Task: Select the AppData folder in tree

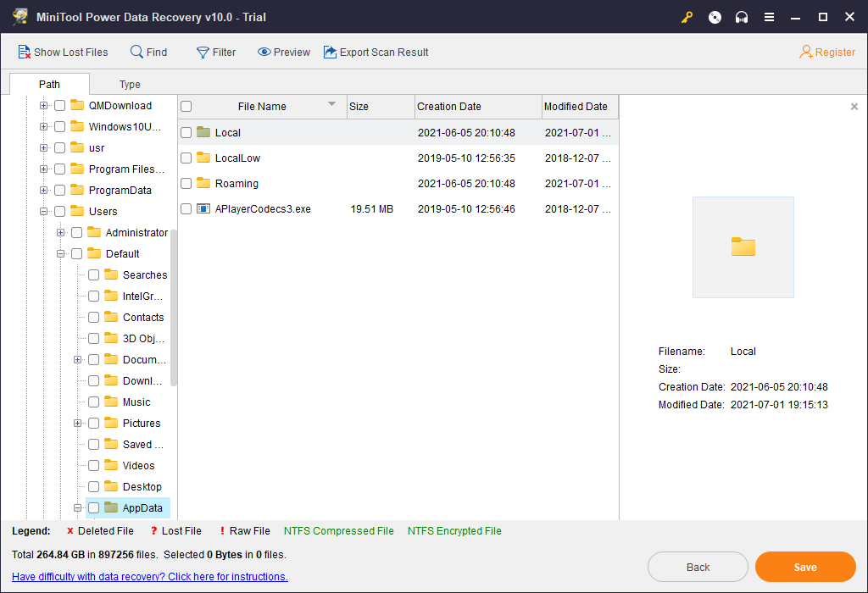Action: click(x=142, y=507)
